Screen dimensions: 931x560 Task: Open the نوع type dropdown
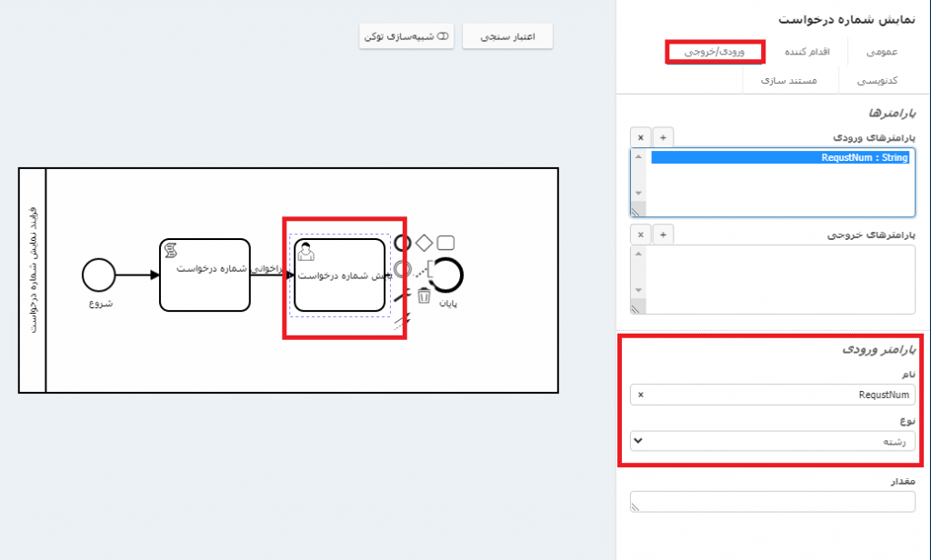tap(773, 441)
